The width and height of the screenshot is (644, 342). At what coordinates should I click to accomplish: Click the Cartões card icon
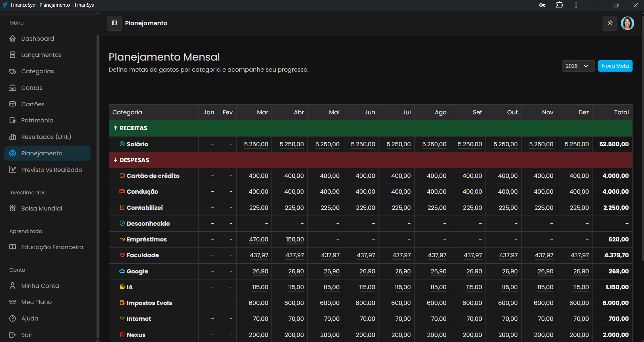click(x=13, y=104)
